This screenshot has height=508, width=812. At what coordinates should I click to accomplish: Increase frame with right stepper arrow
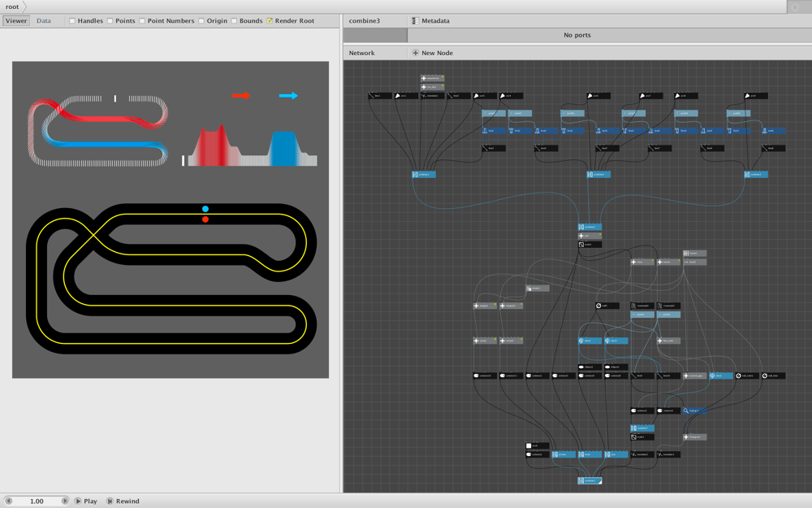click(65, 501)
